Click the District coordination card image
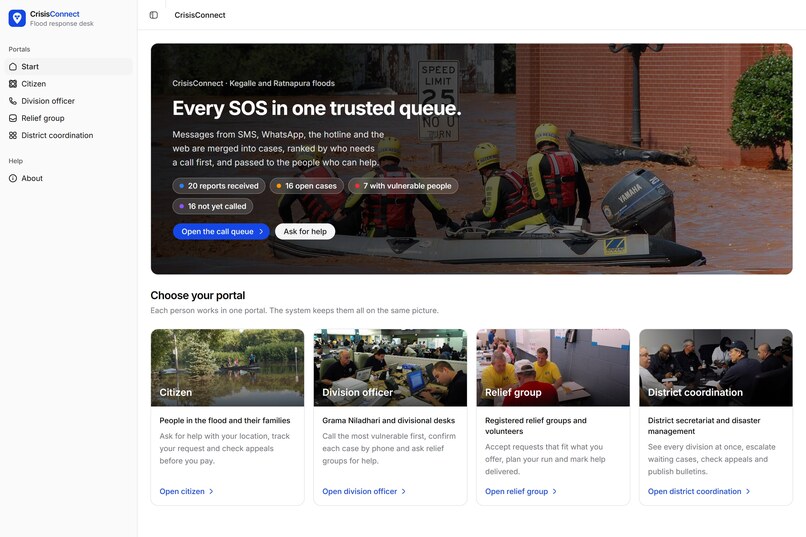806x537 pixels. click(716, 367)
